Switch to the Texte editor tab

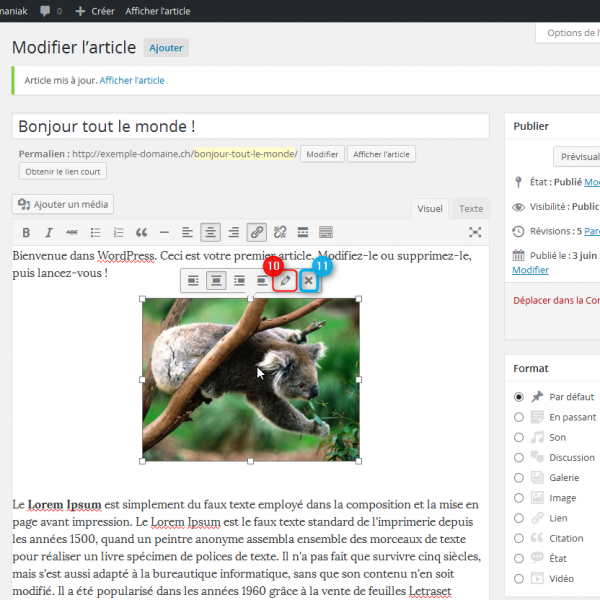470,209
